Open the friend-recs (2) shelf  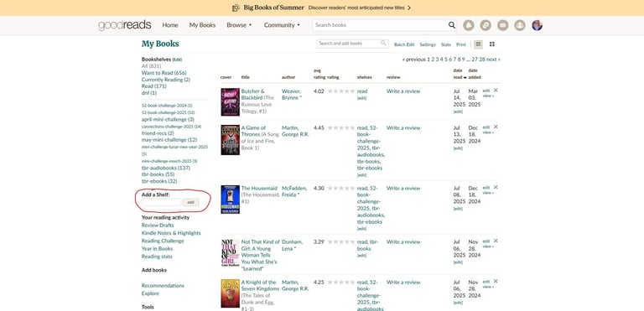(x=158, y=133)
